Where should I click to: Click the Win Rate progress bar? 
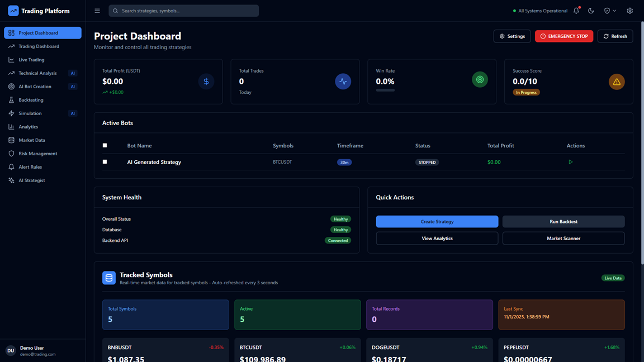coord(385,90)
